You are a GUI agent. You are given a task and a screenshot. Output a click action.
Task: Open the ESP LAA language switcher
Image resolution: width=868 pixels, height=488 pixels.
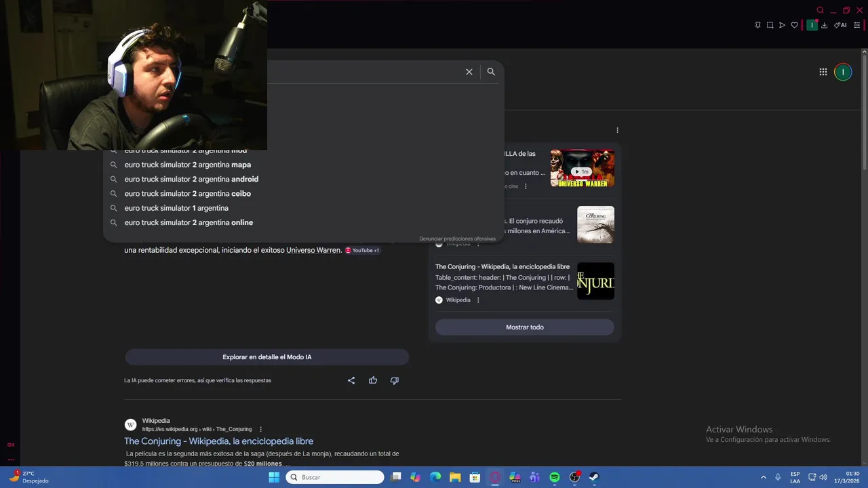pyautogui.click(x=795, y=477)
